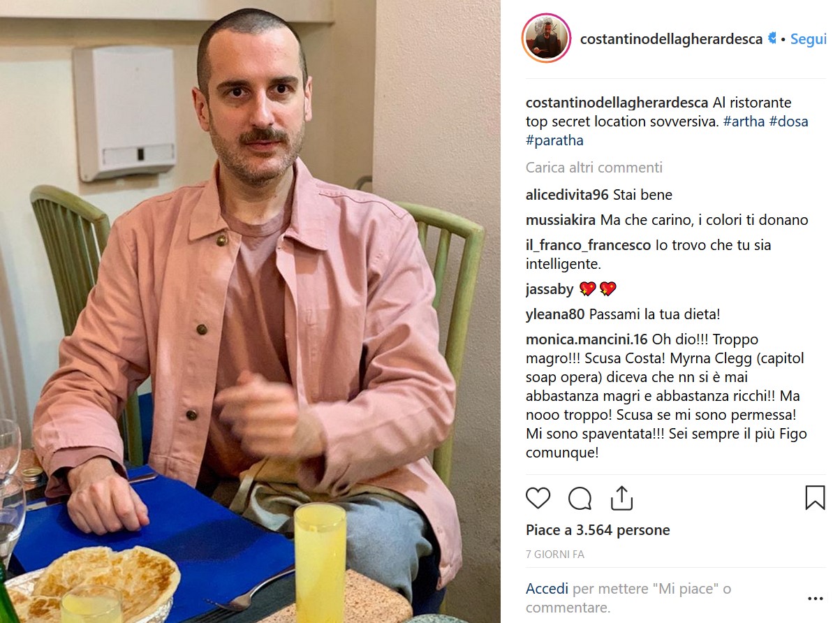Screen dimensions: 840x623
Task: Open the comment speech bubble icon
Action: point(580,498)
